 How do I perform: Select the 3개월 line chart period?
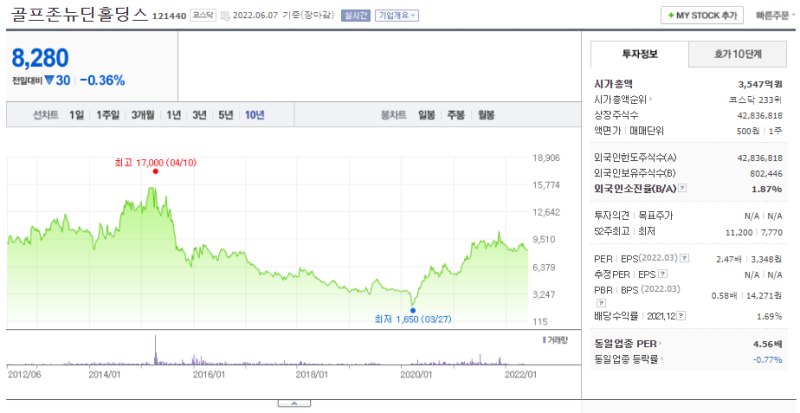tap(142, 115)
